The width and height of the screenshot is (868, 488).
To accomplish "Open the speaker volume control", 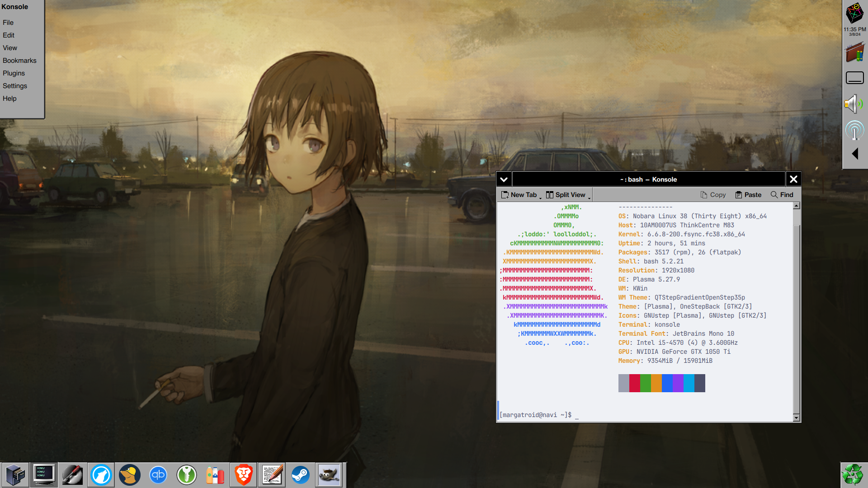I will click(854, 104).
